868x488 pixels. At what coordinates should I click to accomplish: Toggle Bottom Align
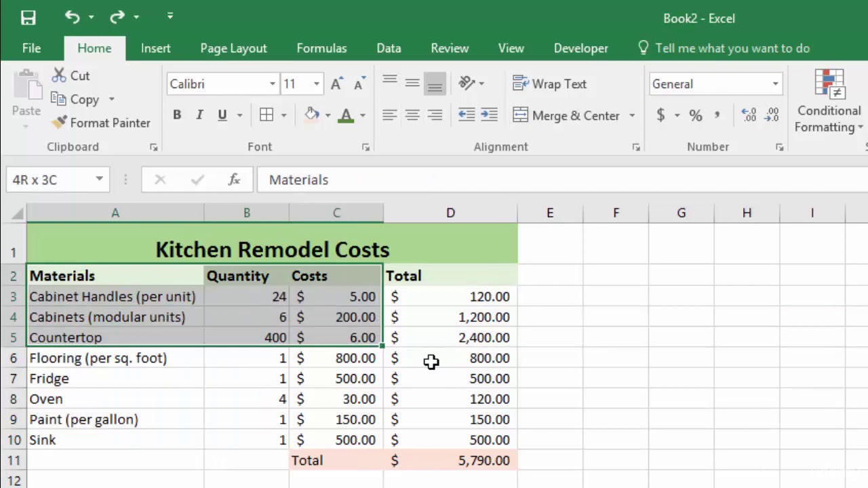[x=435, y=83]
